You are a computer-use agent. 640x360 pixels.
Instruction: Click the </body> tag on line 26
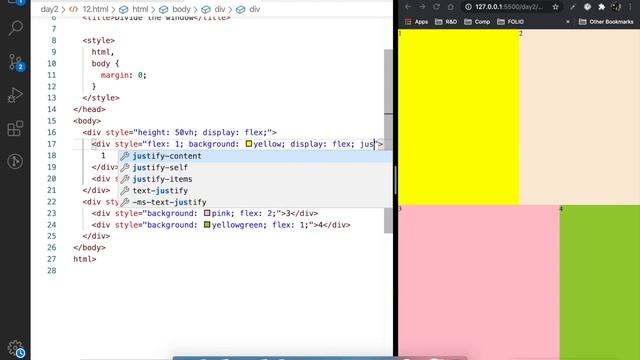(89, 247)
